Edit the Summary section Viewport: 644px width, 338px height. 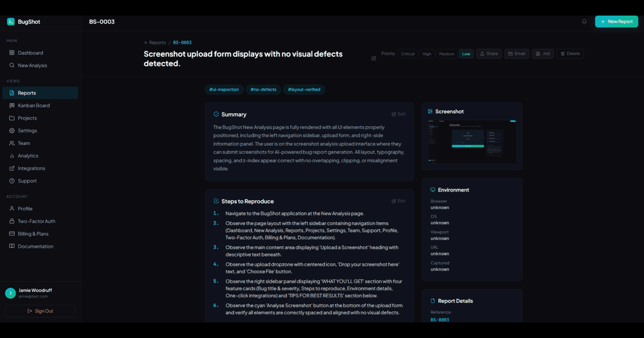399,114
